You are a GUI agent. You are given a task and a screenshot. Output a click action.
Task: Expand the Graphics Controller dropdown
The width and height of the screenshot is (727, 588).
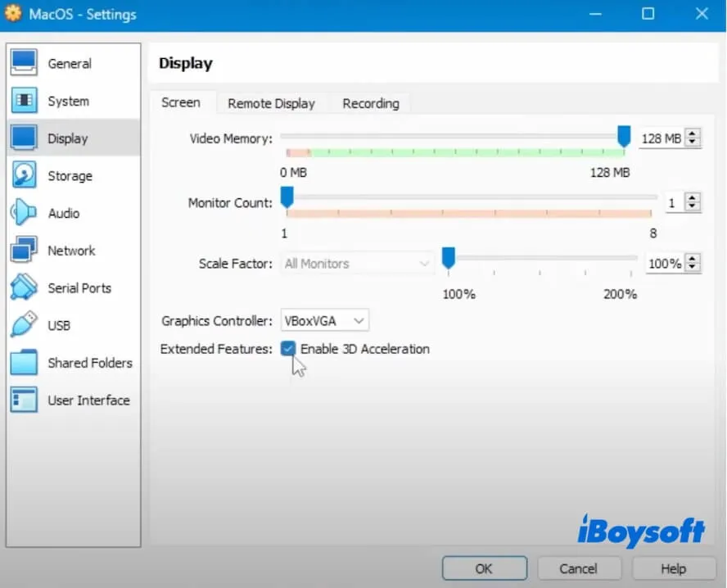coord(324,320)
